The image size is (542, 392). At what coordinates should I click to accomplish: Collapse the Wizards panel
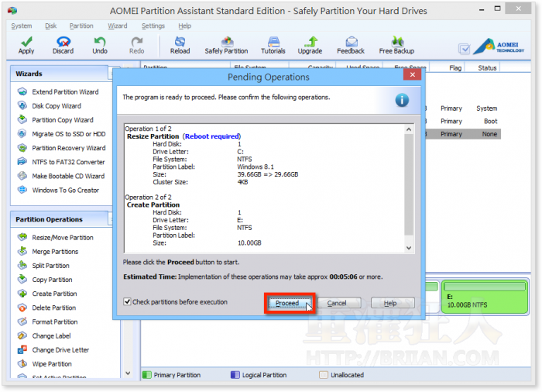(113, 74)
